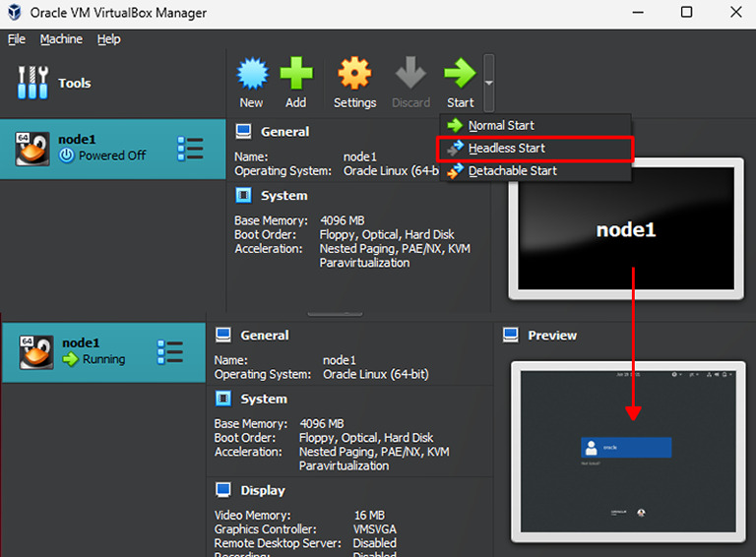The height and width of the screenshot is (557, 756).
Task: Click the 16 MB video memory value
Action: 369,515
